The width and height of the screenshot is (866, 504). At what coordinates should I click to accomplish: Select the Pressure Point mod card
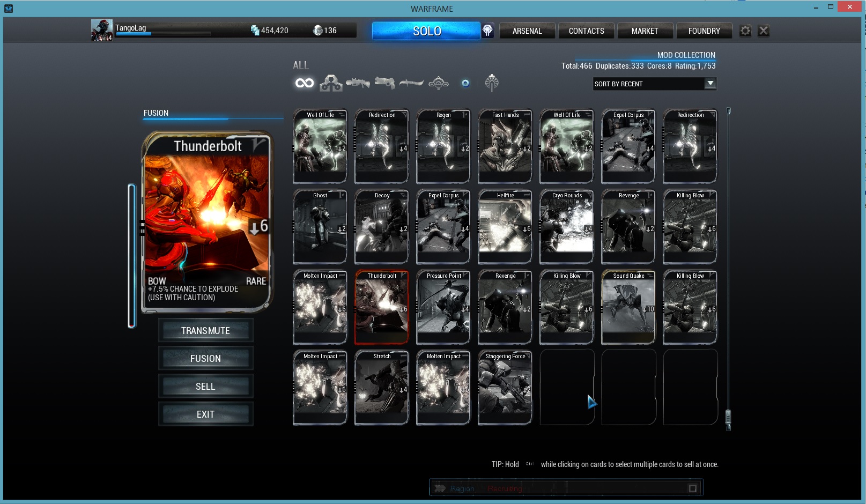pyautogui.click(x=443, y=307)
